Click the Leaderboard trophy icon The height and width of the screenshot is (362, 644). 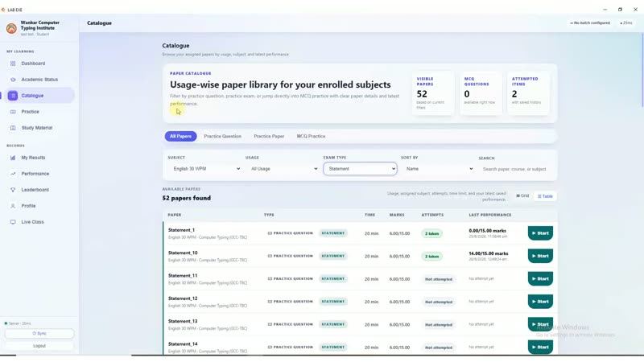click(13, 190)
